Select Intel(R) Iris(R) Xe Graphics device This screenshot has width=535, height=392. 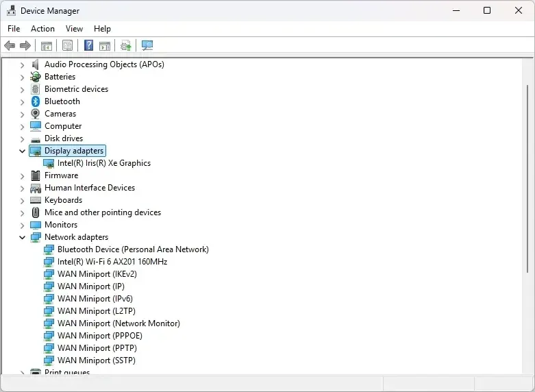(x=104, y=163)
